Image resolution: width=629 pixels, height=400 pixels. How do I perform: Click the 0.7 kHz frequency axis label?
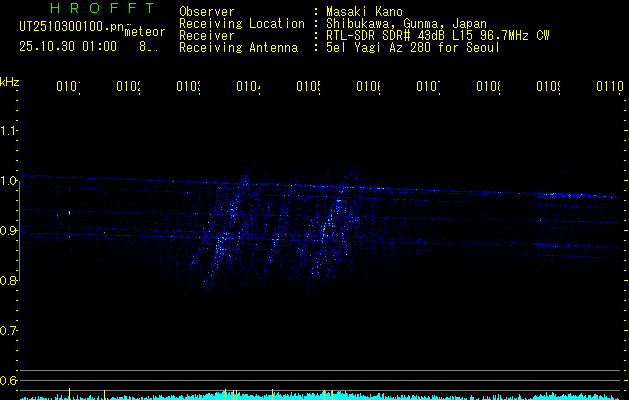click(9, 331)
